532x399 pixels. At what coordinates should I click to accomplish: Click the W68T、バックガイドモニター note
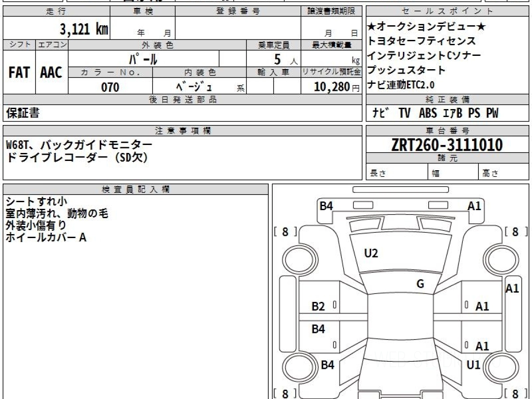pos(79,145)
